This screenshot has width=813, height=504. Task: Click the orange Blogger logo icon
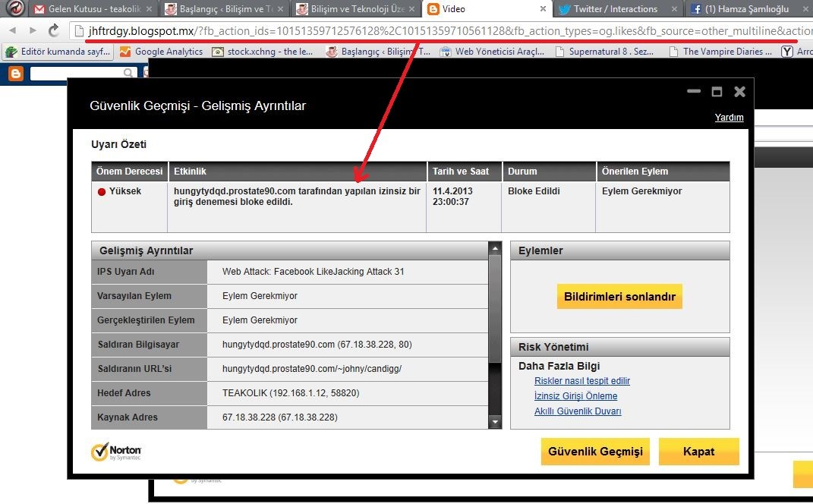16,74
